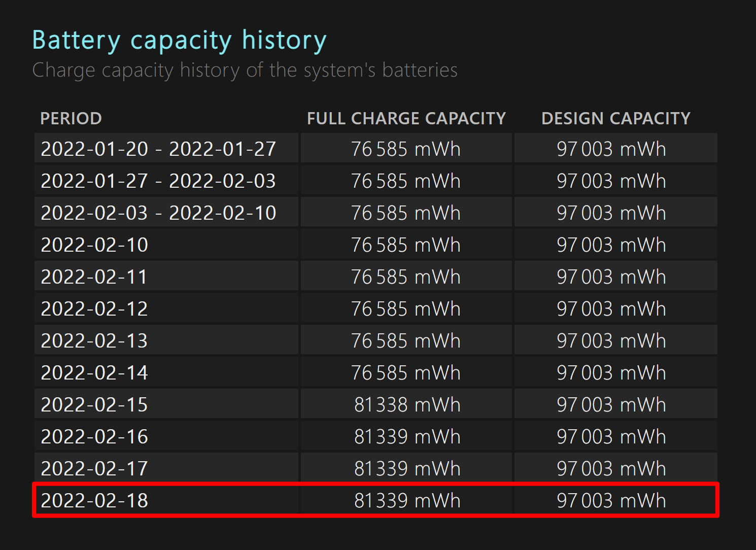This screenshot has width=756, height=550.
Task: Click the 2022-02-17 date cell
Action: 166,468
